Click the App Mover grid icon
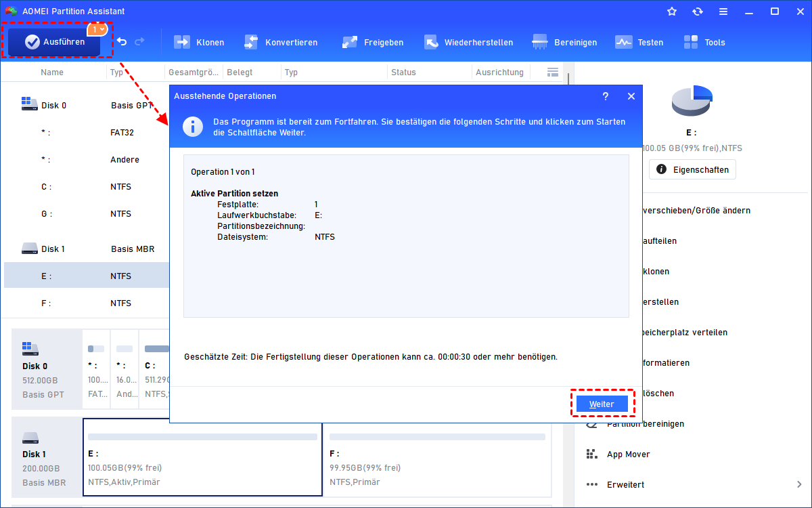The width and height of the screenshot is (812, 508). pyautogui.click(x=592, y=454)
